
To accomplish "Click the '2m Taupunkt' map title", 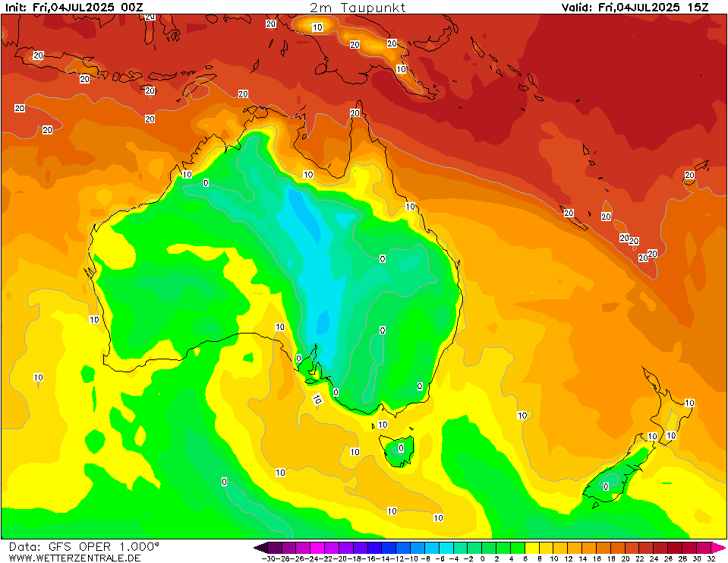I will (x=358, y=7).
